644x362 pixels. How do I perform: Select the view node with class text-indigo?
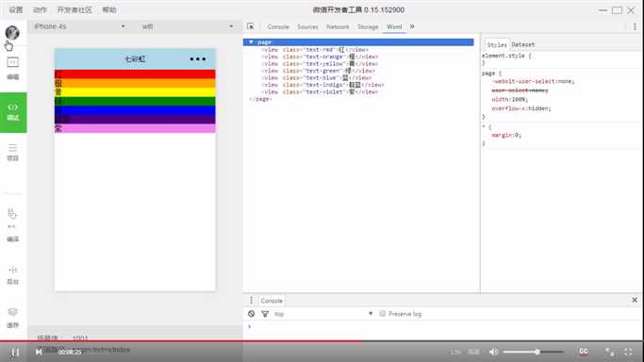(322, 85)
